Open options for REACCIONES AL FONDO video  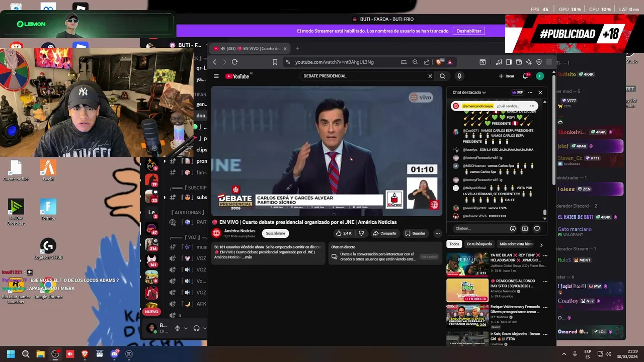click(x=545, y=281)
